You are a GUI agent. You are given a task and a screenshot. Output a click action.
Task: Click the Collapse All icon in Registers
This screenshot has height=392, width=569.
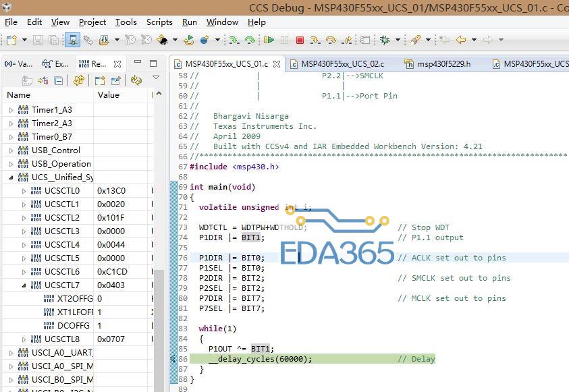(x=59, y=81)
